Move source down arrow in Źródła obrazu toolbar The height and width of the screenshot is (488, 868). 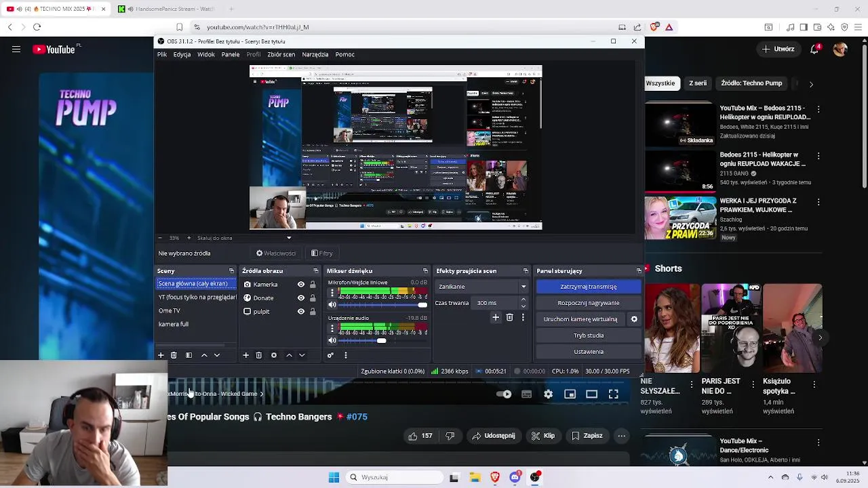pos(302,355)
